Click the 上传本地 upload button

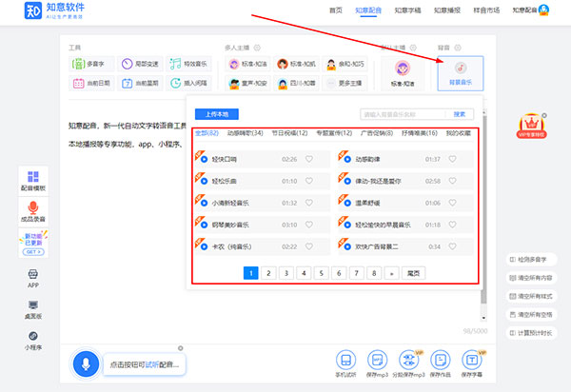pos(216,114)
